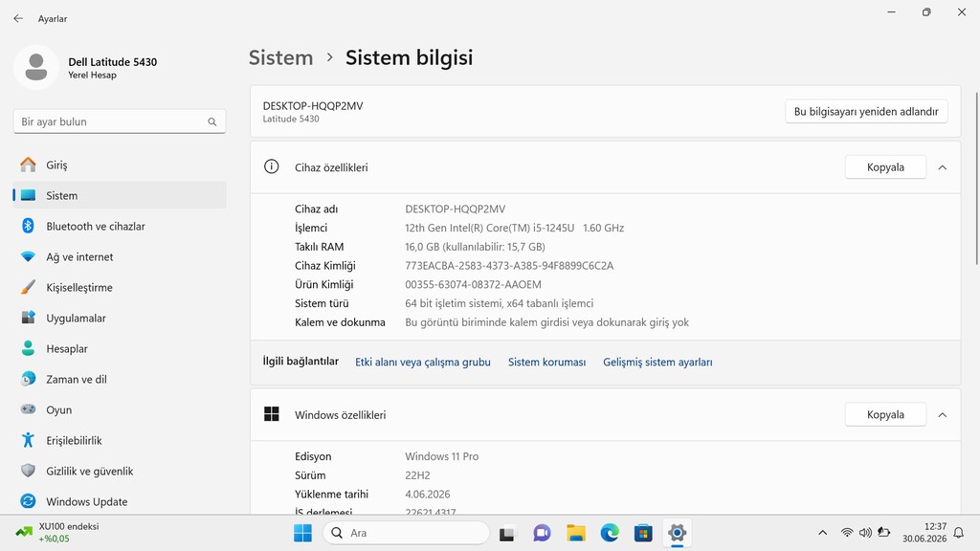Open the notification bell in tray
The image size is (980, 551).
[958, 533]
